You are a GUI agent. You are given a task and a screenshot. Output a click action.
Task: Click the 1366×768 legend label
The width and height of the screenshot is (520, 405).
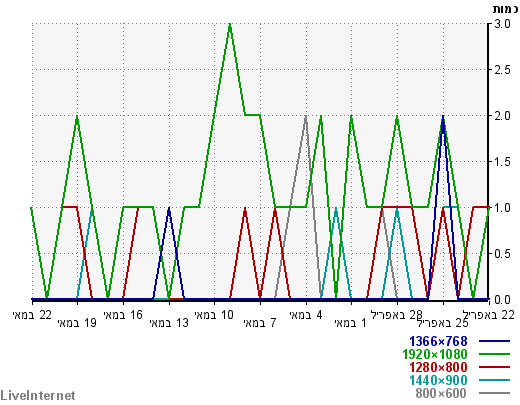click(438, 341)
